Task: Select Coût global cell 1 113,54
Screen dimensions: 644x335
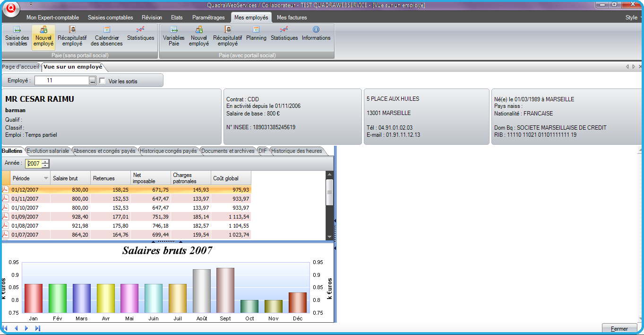Action: coord(231,217)
